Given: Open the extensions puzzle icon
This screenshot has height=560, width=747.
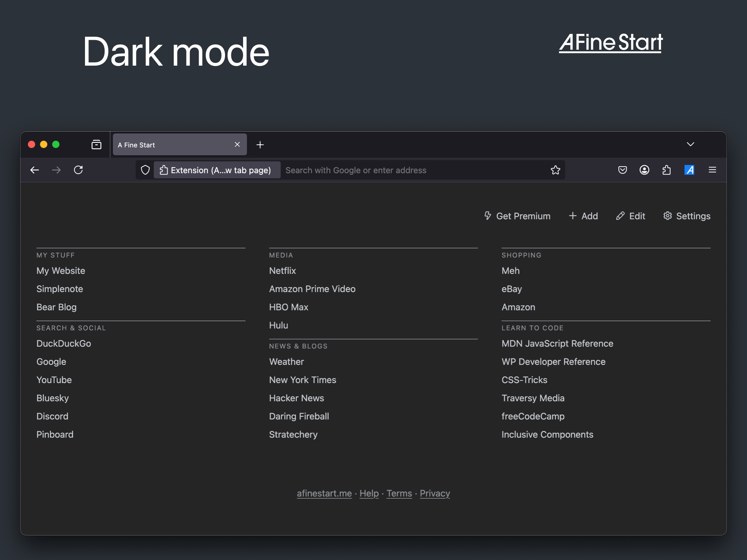Looking at the screenshot, I should coord(667,170).
